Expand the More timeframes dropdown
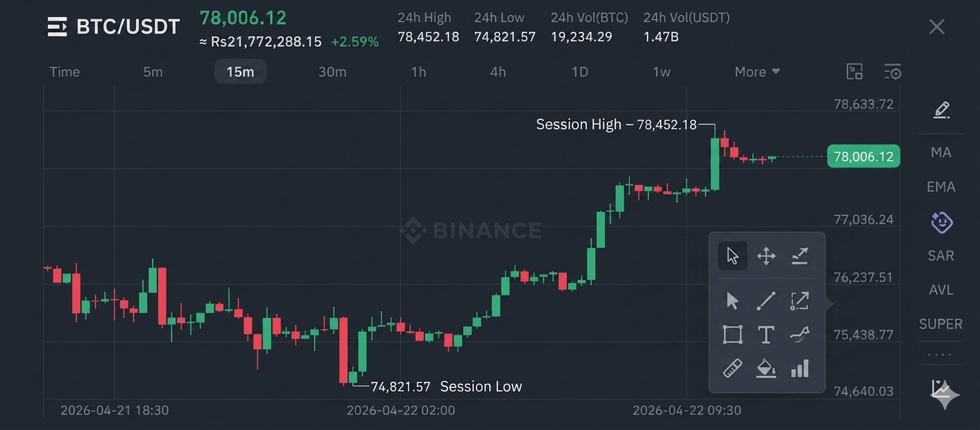This screenshot has width=980, height=430. [x=757, y=72]
